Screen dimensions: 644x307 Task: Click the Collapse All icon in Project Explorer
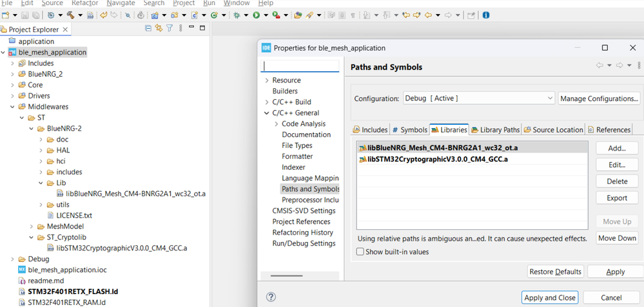[149, 28]
